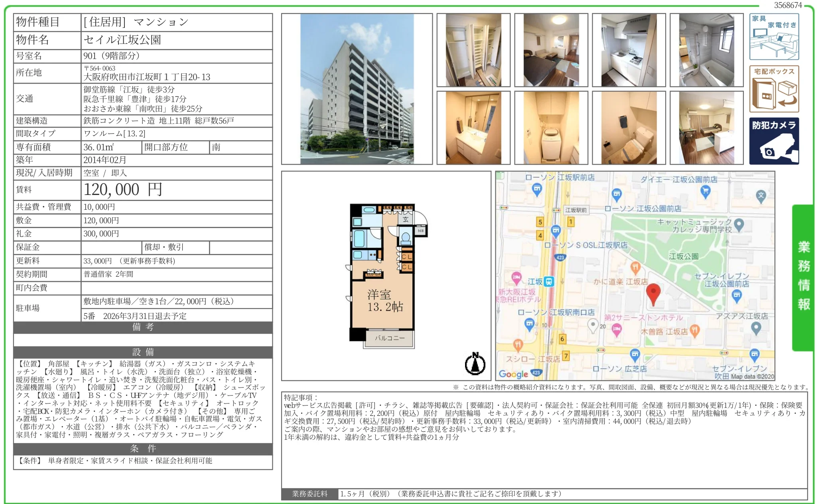Click the 業務委託料 label at bottom
This screenshot has width=820, height=504.
(309, 494)
